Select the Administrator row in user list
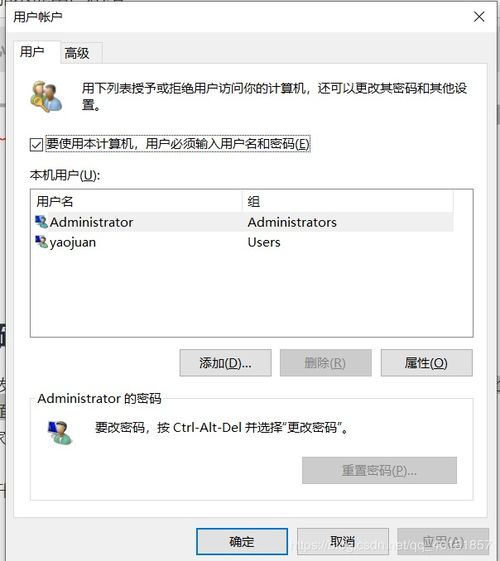Screen dimensions: 500x561 (244, 222)
